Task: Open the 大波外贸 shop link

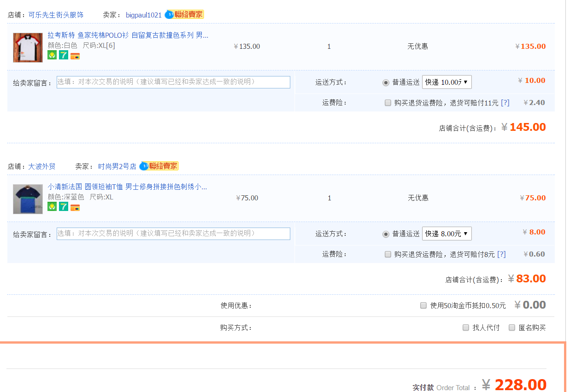Action: coord(42,166)
